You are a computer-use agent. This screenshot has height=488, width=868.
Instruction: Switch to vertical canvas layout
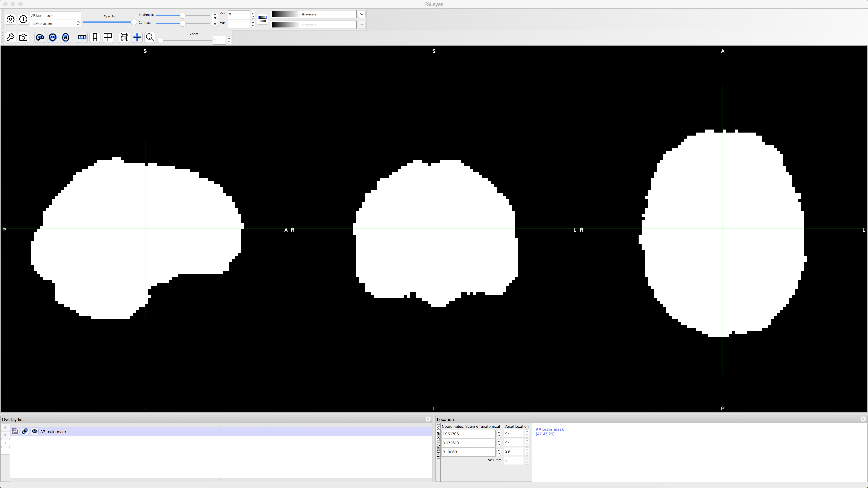(95, 37)
